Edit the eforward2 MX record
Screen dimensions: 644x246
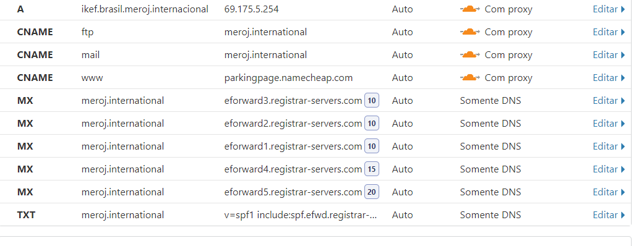(609, 123)
